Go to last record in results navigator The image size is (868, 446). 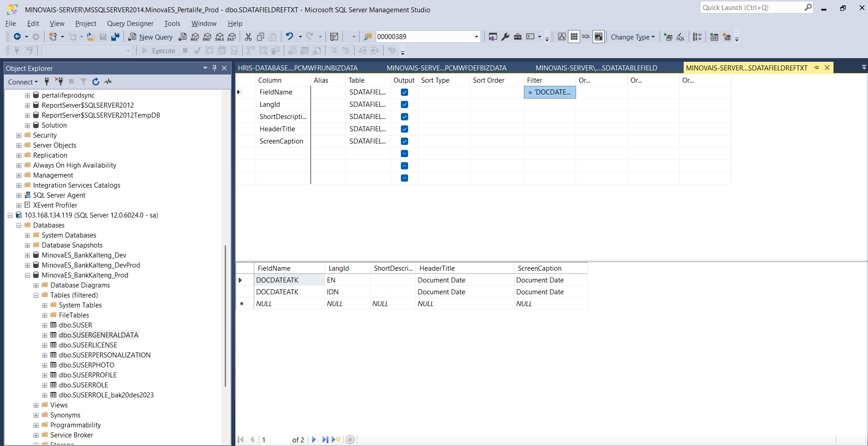[x=325, y=440]
